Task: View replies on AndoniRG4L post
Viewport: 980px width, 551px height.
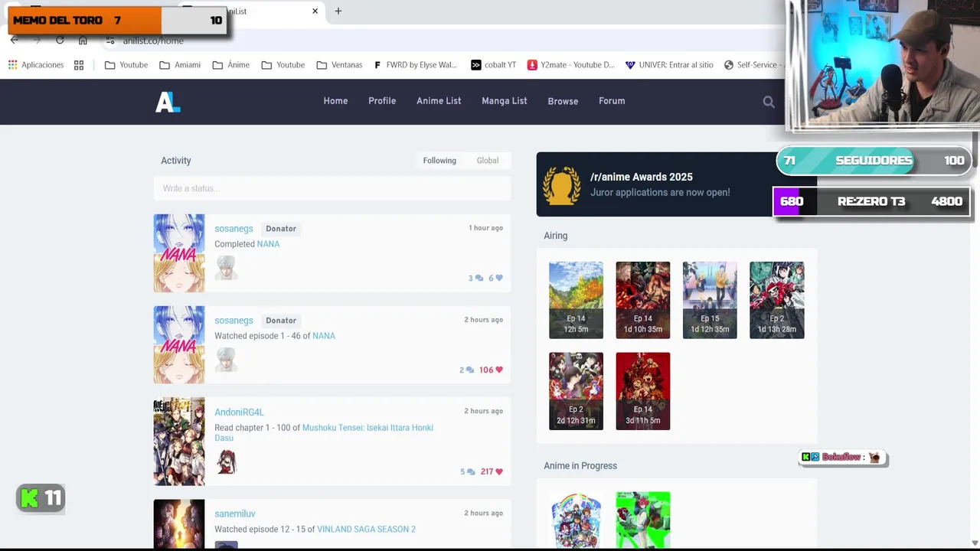Action: tap(467, 472)
